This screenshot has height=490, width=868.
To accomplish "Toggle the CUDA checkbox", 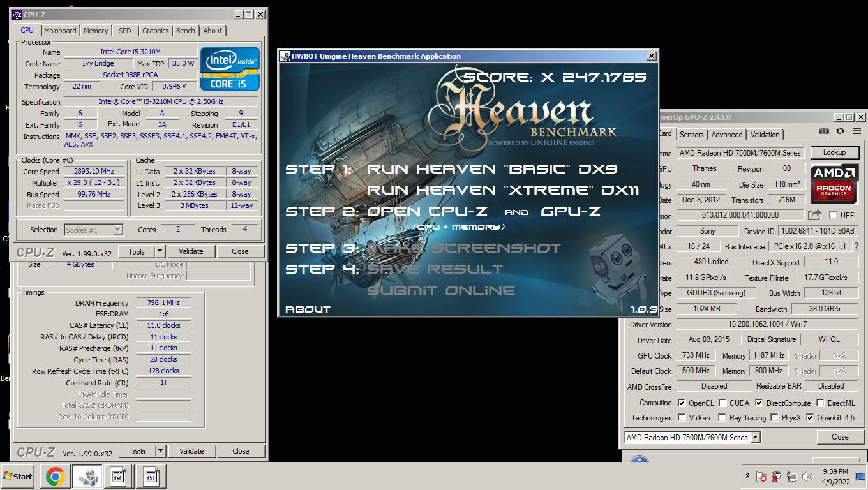I will (722, 403).
